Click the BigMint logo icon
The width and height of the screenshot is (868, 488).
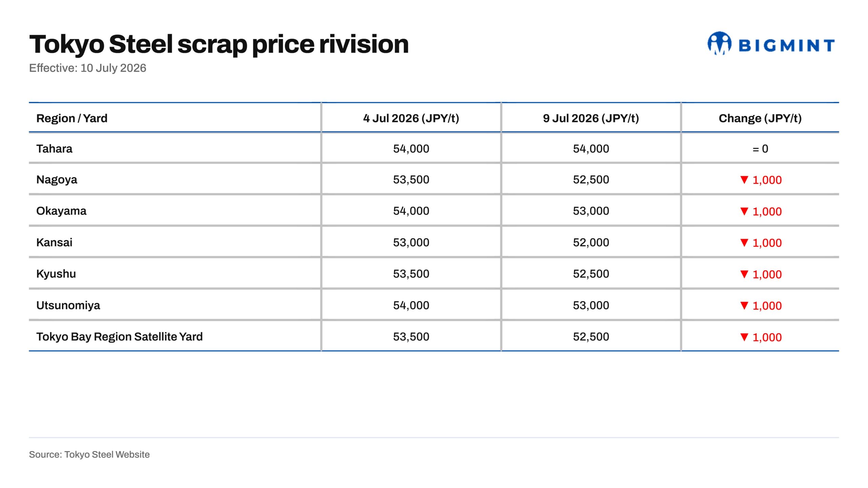tap(719, 43)
